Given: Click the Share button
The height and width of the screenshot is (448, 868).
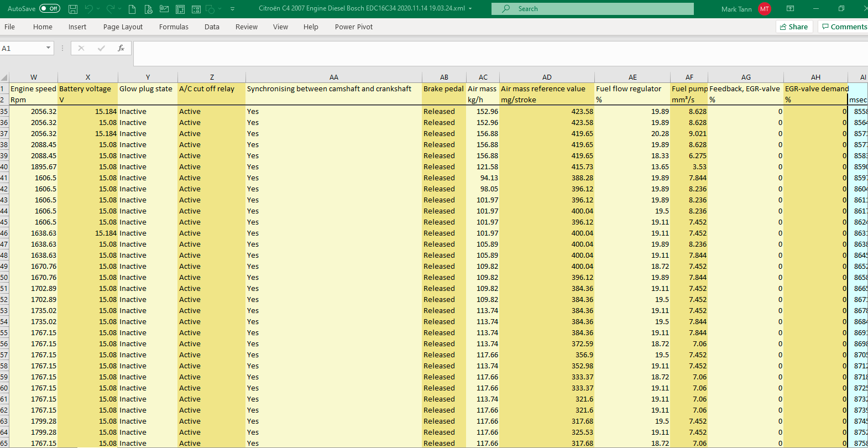Looking at the screenshot, I should click(x=794, y=27).
